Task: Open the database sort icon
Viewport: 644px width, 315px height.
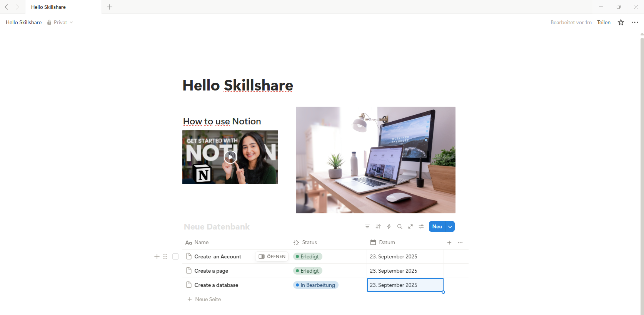Action: click(x=378, y=226)
